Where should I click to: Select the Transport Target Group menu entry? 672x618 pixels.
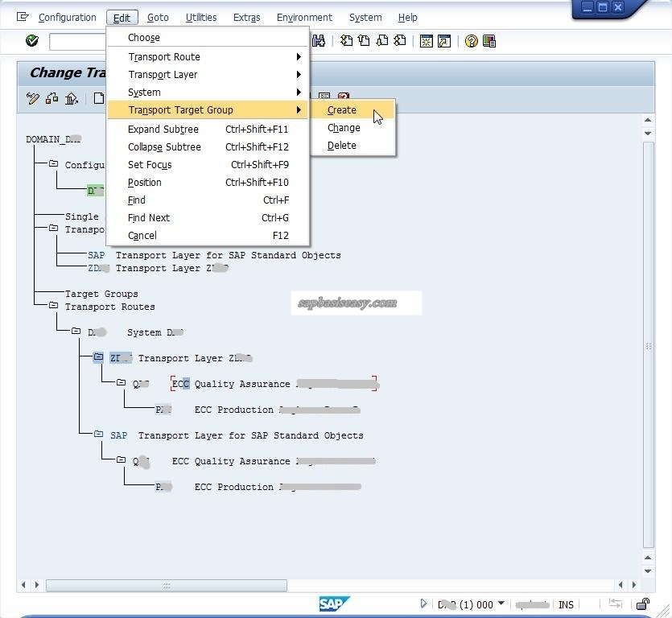[x=208, y=110]
